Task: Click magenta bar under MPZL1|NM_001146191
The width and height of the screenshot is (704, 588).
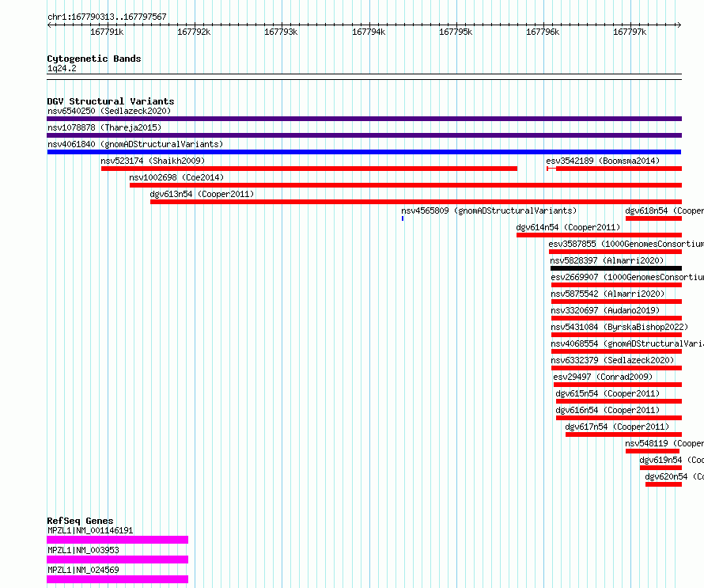Action: coord(118,540)
